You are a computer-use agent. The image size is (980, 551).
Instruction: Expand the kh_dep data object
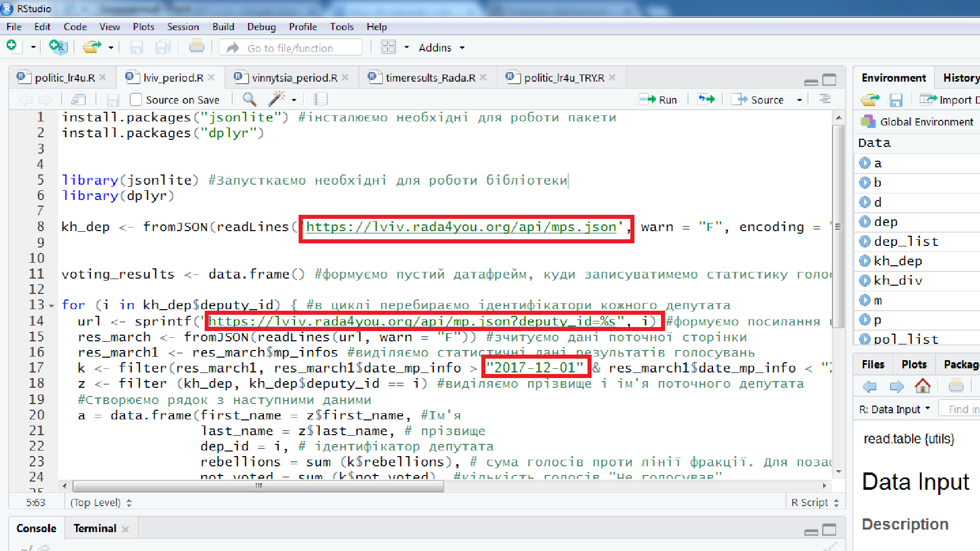[865, 261]
